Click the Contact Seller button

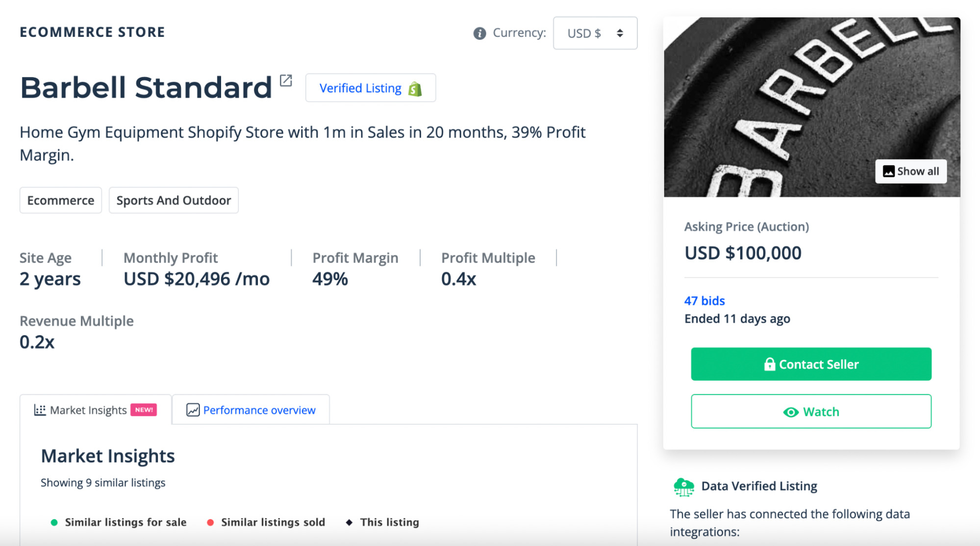pyautogui.click(x=810, y=364)
